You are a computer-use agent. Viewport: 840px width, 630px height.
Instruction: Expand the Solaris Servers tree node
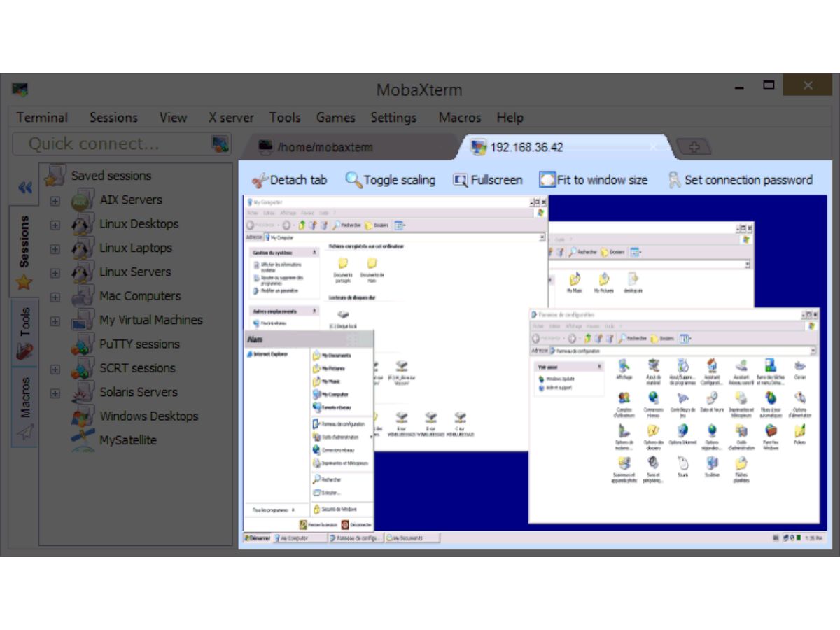pyautogui.click(x=55, y=393)
